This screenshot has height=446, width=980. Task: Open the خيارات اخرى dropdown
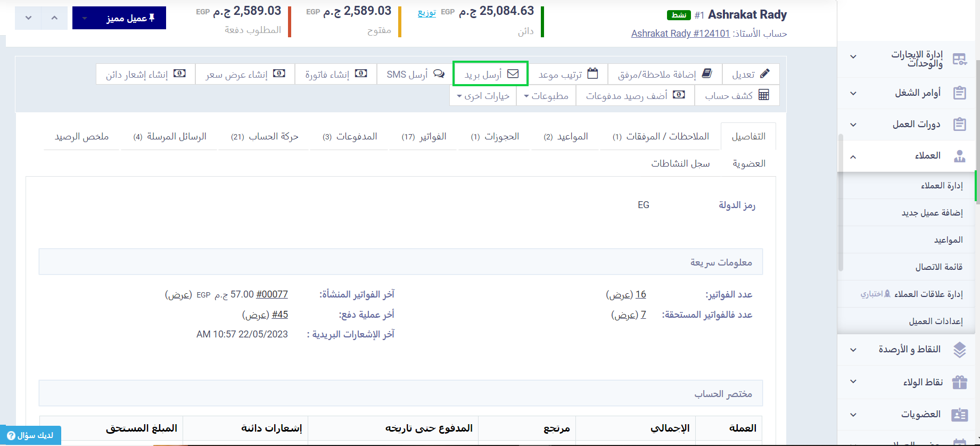point(483,96)
